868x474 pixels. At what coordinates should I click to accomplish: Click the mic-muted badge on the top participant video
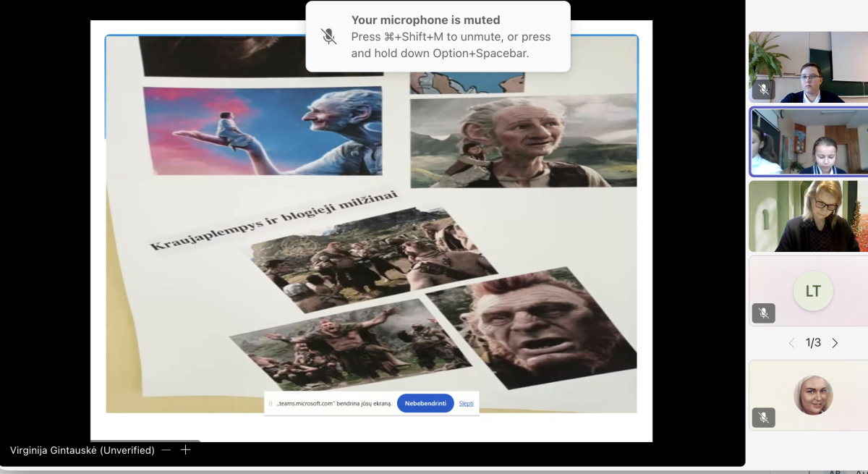pos(763,90)
